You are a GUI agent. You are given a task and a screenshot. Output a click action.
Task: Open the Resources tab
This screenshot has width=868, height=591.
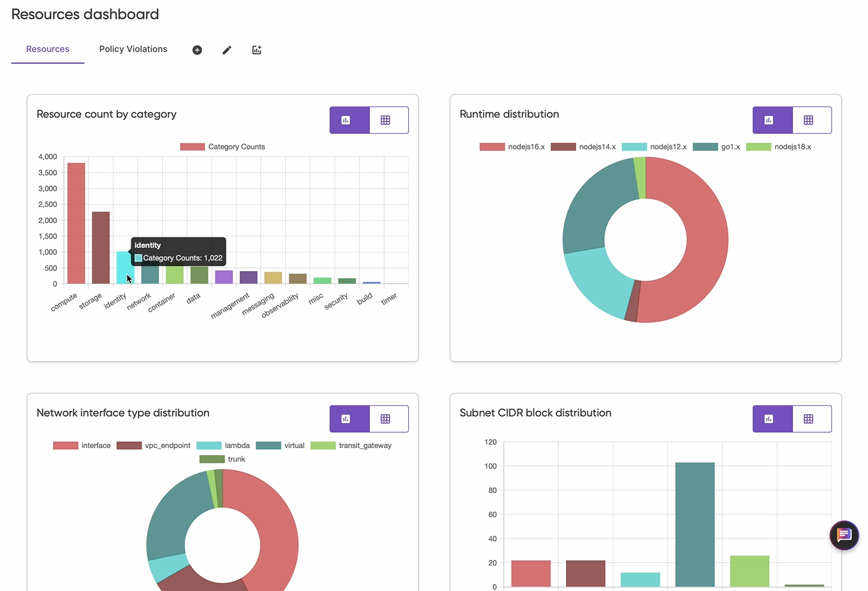(47, 49)
